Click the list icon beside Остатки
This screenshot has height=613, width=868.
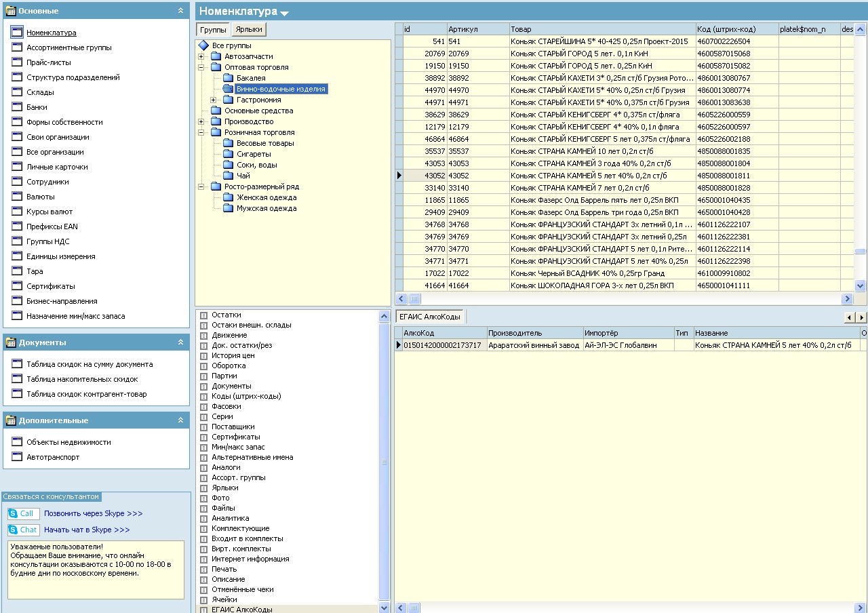point(203,315)
